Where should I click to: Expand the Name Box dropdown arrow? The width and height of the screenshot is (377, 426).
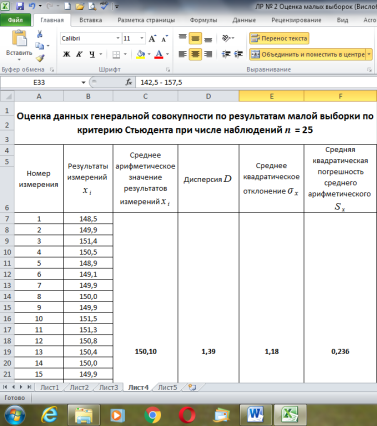coord(83,82)
